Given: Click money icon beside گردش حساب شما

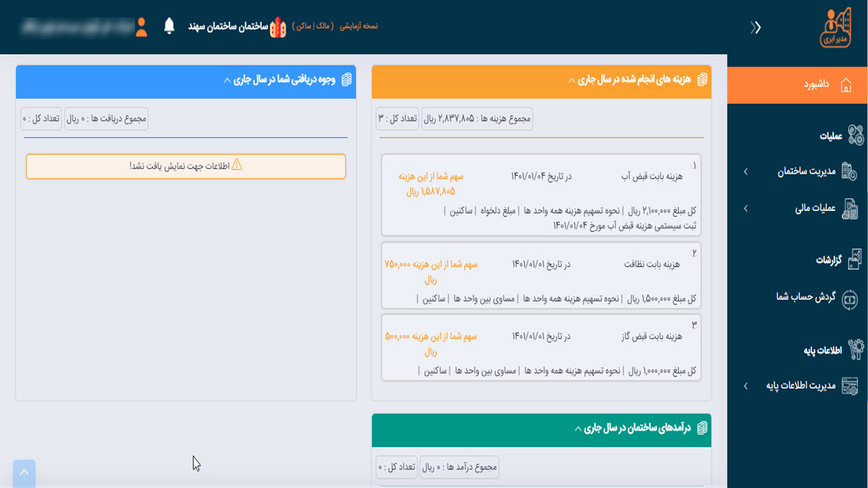Looking at the screenshot, I should tap(850, 299).
